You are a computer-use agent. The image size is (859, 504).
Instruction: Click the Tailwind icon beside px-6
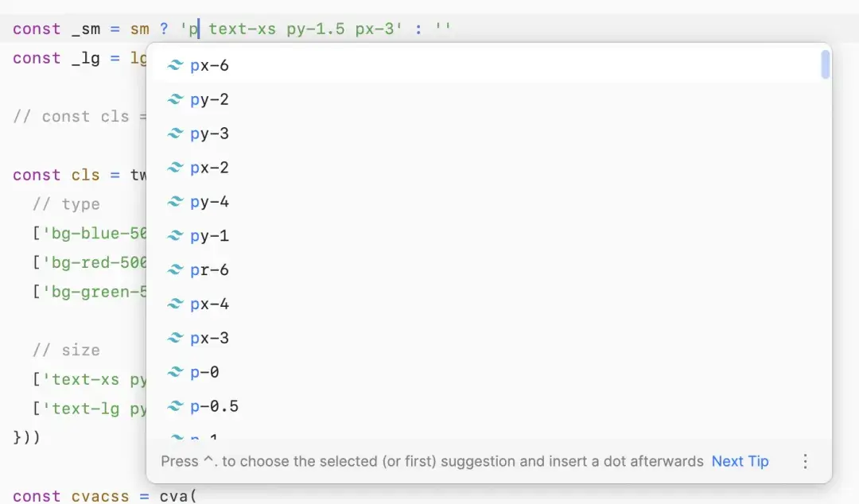[x=175, y=65]
